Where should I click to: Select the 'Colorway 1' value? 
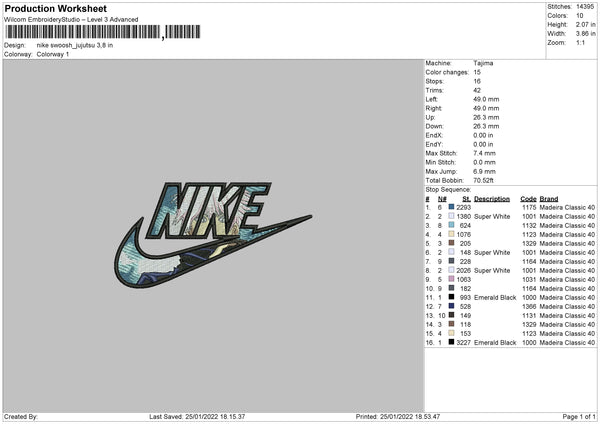[x=53, y=54]
